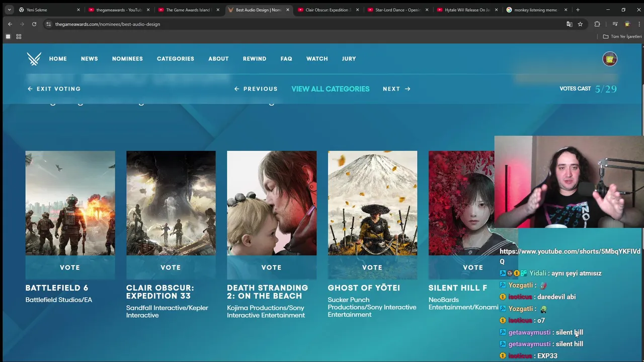Close the Best Audio Design tab

click(x=287, y=10)
